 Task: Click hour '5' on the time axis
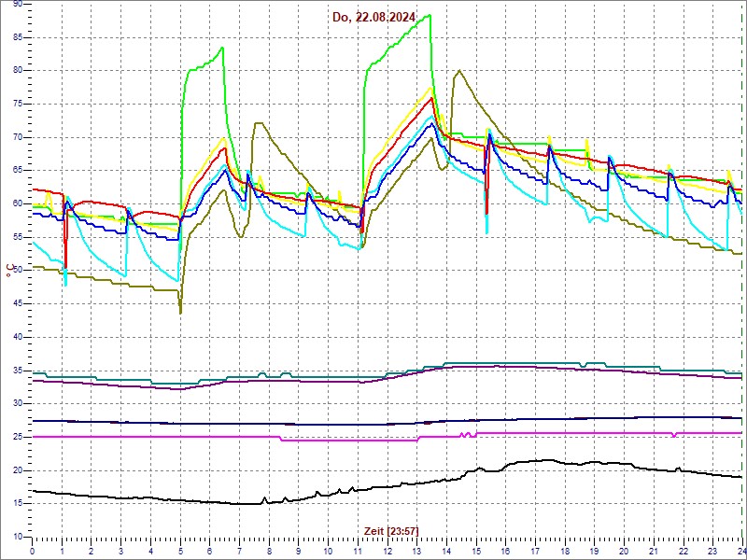pos(180,551)
